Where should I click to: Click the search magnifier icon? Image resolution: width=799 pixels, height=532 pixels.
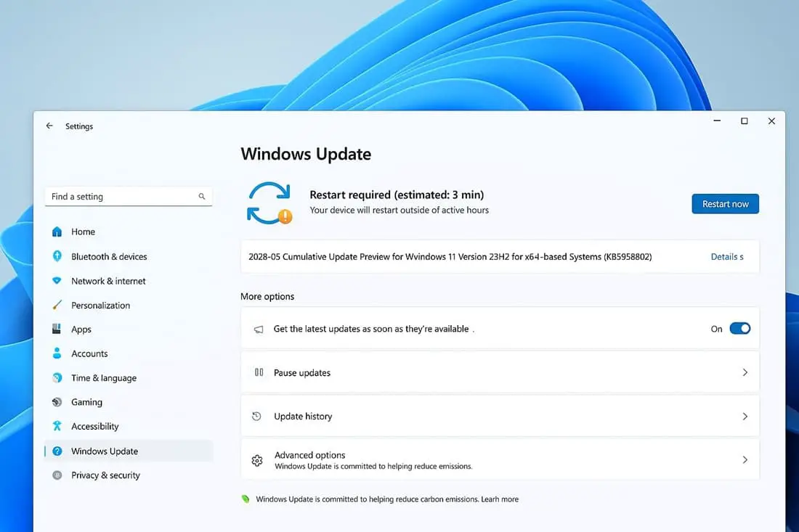(202, 196)
